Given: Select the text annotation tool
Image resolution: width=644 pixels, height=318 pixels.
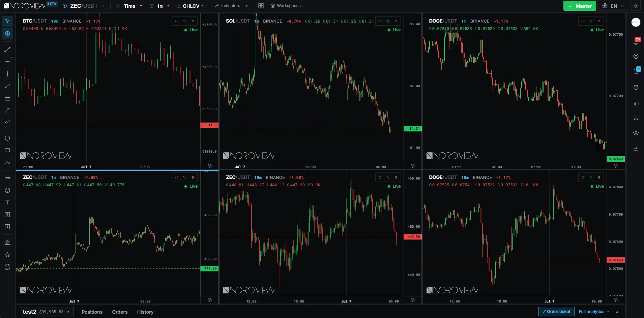Looking at the screenshot, I should pyautogui.click(x=7, y=202).
